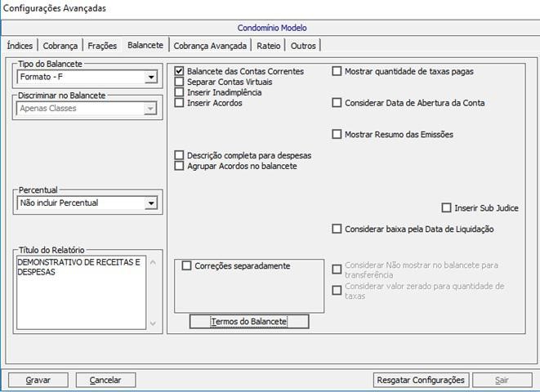
Task: Toggle Considerar valor zerado para quantidade de taxas
Action: 337,291
